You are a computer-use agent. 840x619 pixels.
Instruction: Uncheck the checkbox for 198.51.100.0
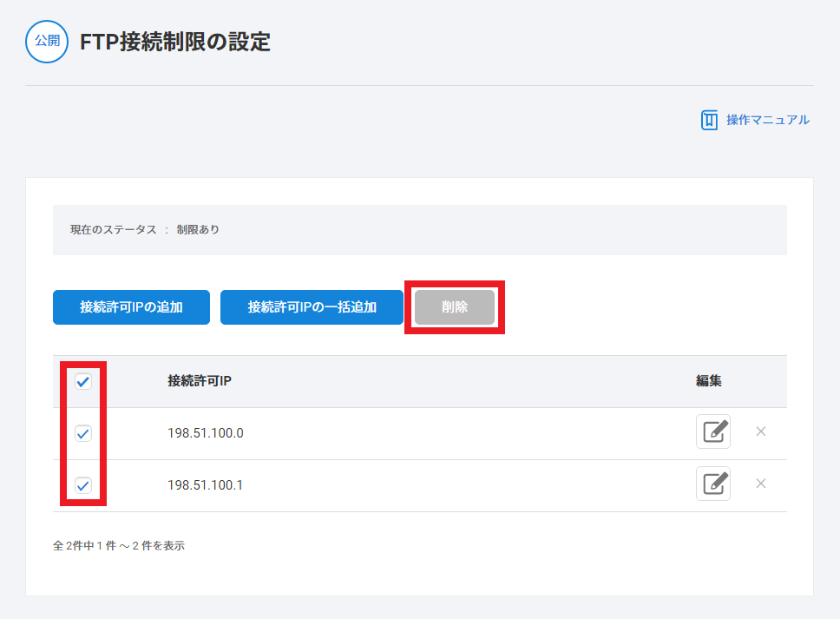(x=83, y=433)
